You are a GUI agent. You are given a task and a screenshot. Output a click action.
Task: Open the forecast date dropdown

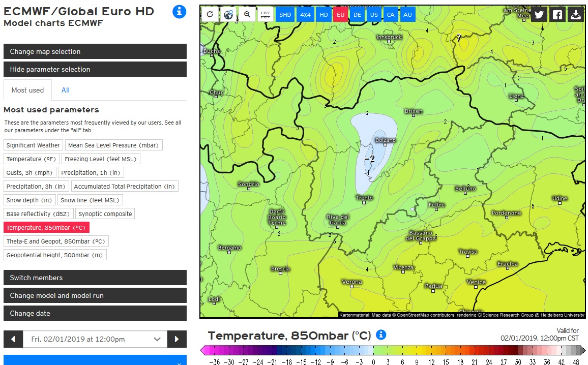coord(95,339)
